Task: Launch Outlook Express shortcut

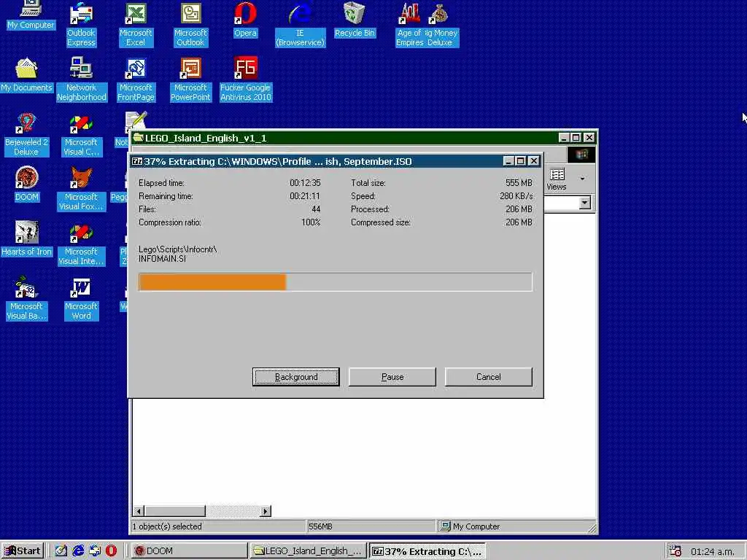Action: coord(81,25)
